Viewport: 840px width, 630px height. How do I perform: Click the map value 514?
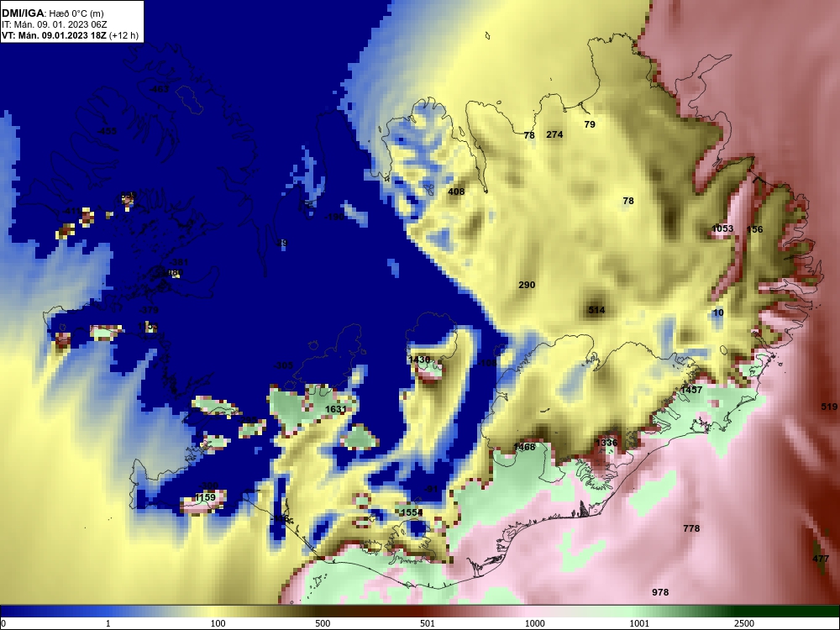[x=596, y=310]
